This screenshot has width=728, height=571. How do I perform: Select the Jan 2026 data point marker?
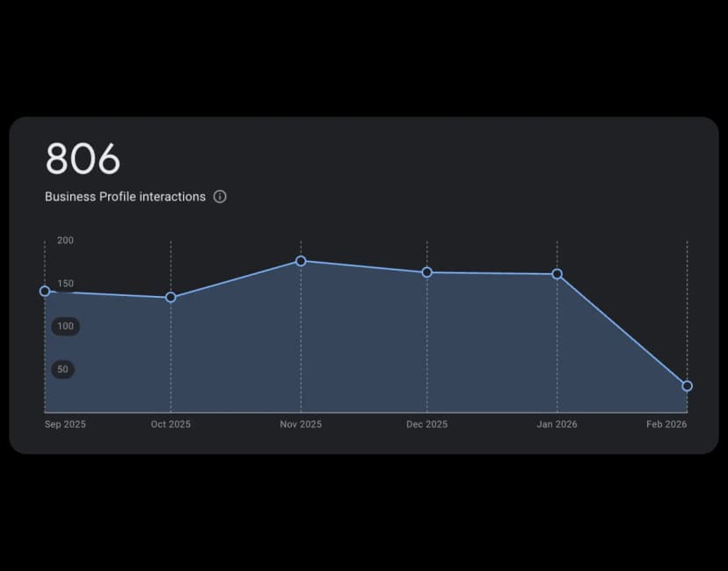pos(557,274)
